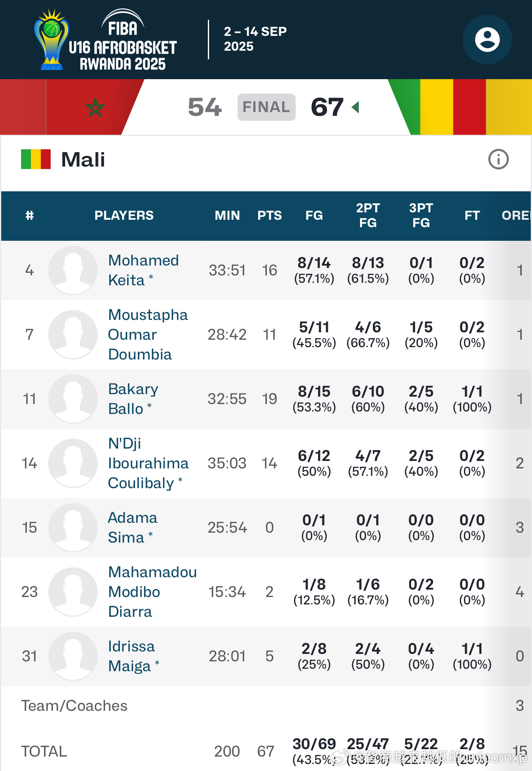Open Mohamed Keita player link
The height and width of the screenshot is (771, 532).
click(x=143, y=270)
